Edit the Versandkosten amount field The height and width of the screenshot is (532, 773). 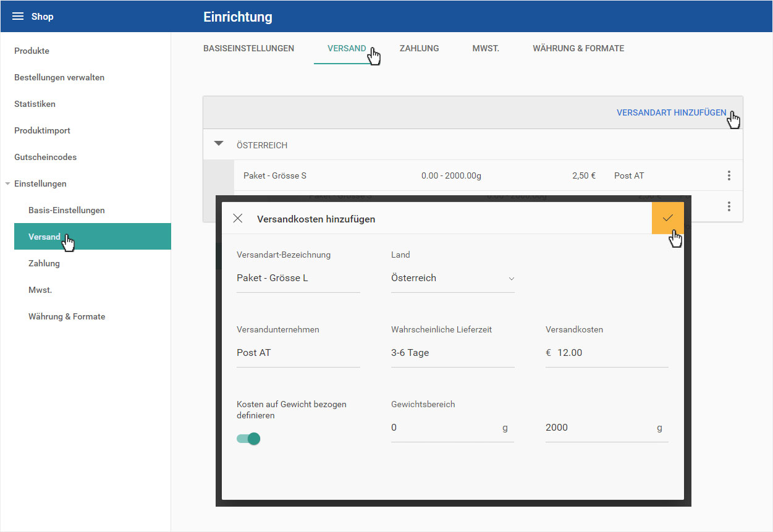pyautogui.click(x=607, y=353)
